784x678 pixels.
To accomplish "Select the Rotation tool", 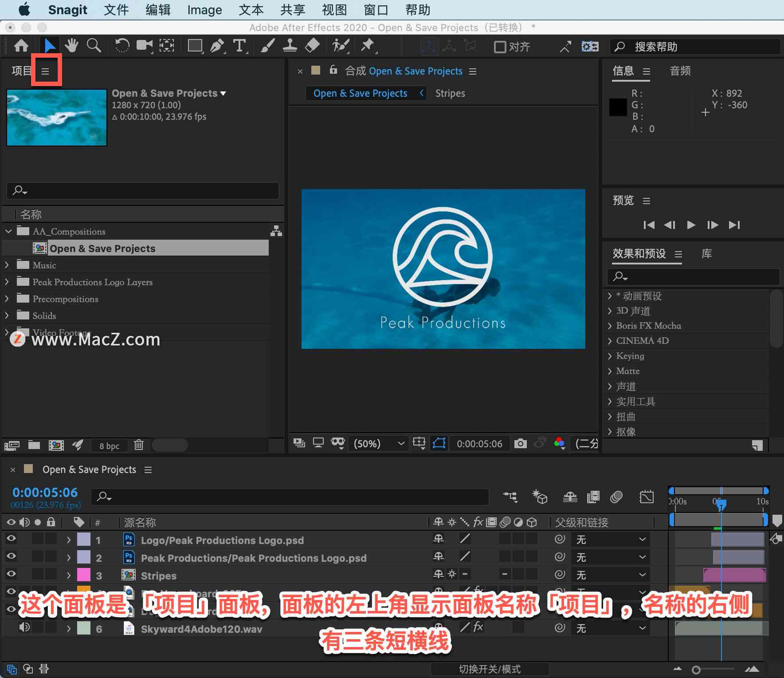I will [122, 46].
